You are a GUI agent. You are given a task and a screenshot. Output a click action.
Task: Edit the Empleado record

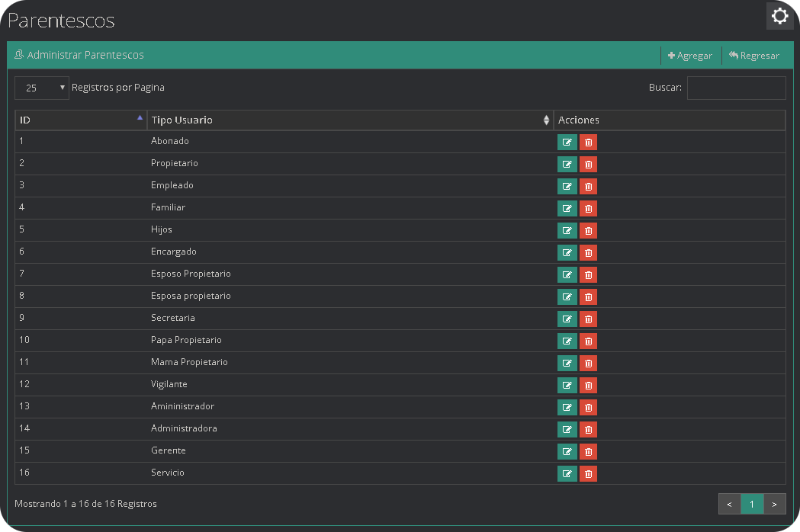pyautogui.click(x=567, y=187)
